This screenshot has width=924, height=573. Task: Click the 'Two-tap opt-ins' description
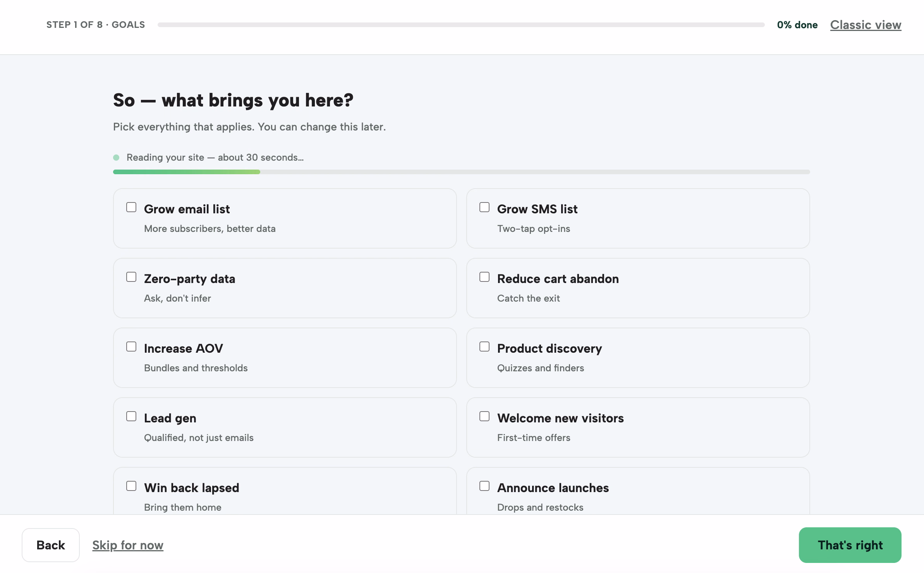[x=534, y=229]
